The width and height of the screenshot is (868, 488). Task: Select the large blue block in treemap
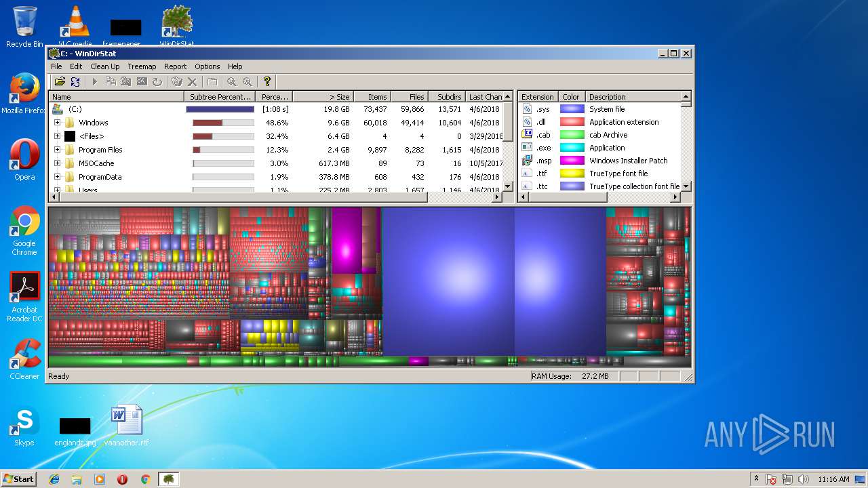448,281
